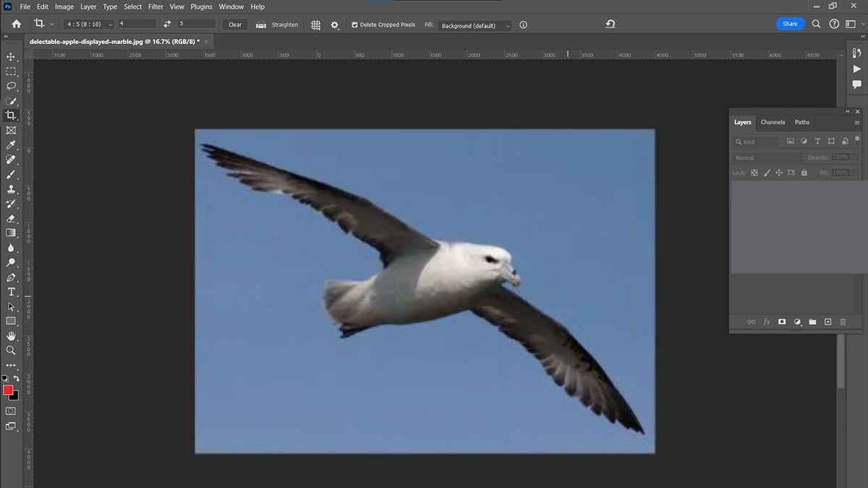Switch to the Channels tab

click(x=773, y=122)
